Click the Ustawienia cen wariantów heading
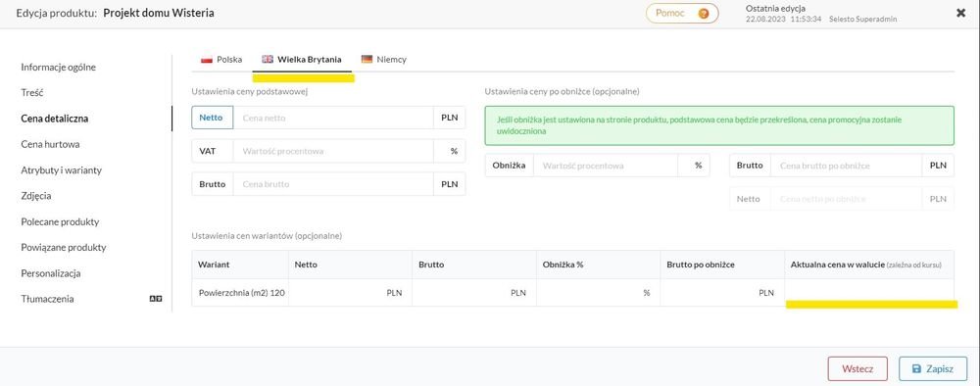Viewport: 980px width, 386px height. 267,236
